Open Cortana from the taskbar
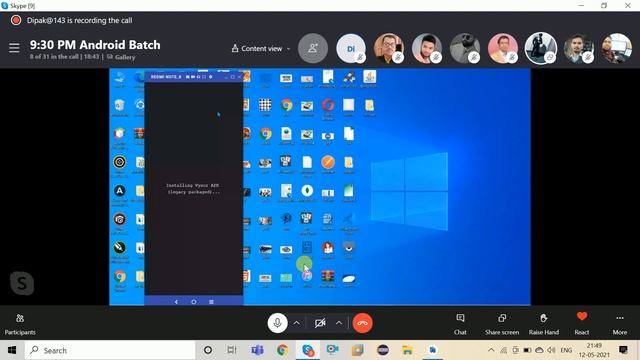 pos(208,350)
